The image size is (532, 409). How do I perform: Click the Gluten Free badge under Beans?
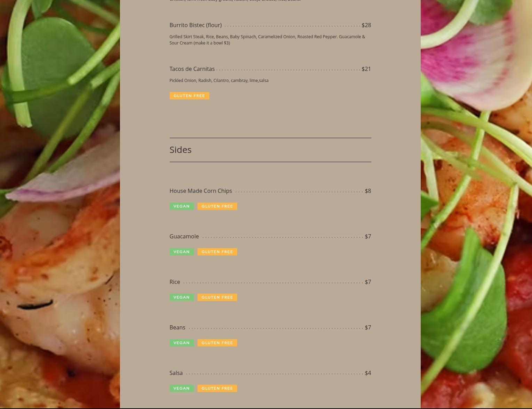pyautogui.click(x=217, y=343)
